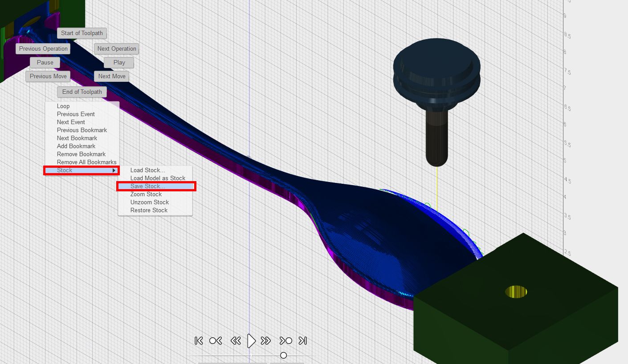Click the End of Toolpath button

point(82,92)
